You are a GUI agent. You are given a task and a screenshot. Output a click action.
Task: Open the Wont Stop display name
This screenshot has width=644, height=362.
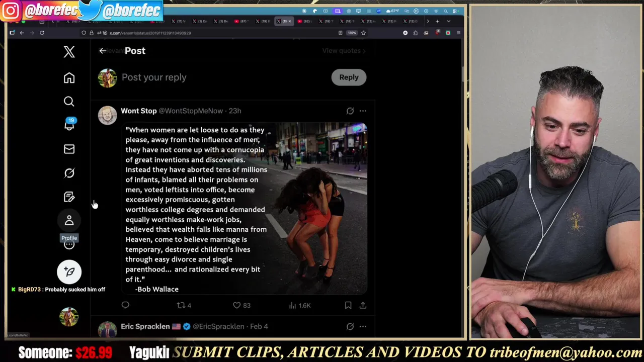tap(138, 111)
